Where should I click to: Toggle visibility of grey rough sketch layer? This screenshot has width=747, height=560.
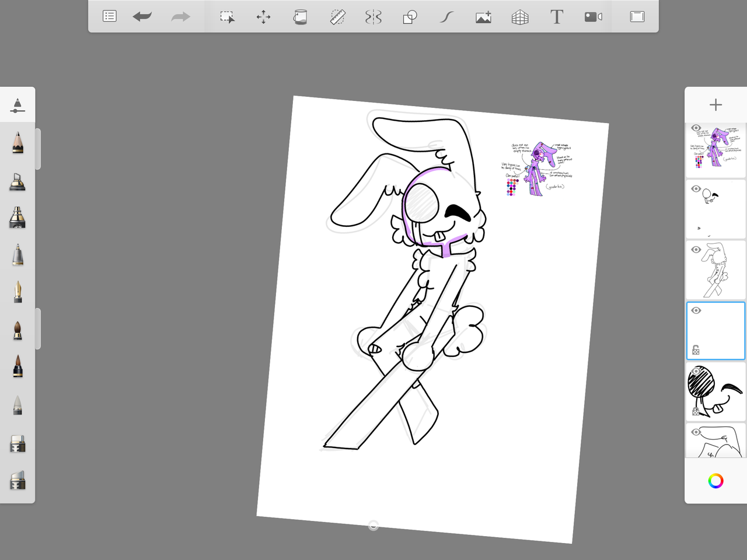tap(696, 250)
